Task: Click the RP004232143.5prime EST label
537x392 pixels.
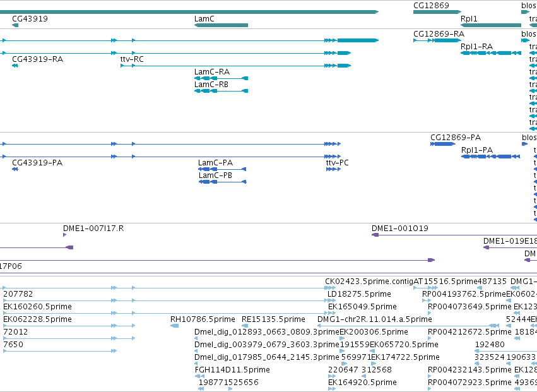Action: click(x=469, y=370)
